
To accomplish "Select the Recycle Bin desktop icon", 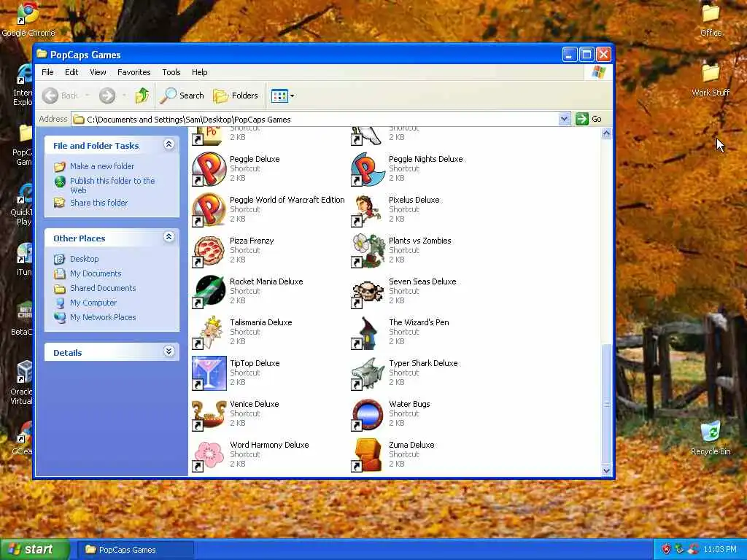I will (x=711, y=438).
